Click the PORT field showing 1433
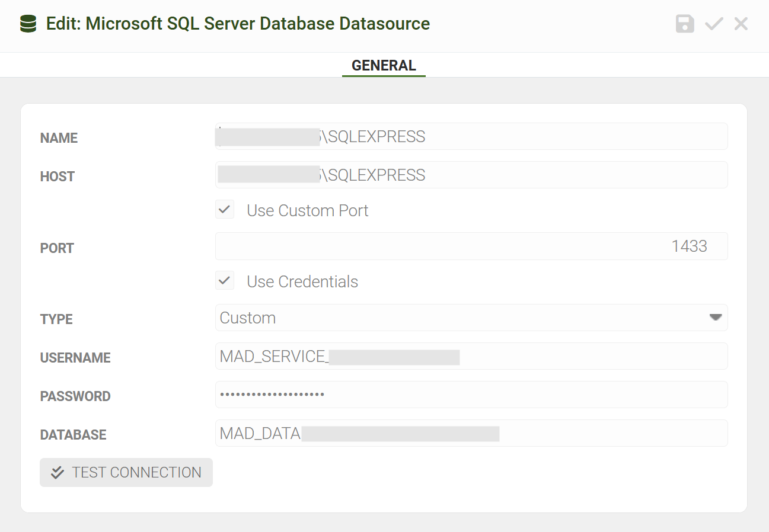The height and width of the screenshot is (532, 769). (x=471, y=246)
